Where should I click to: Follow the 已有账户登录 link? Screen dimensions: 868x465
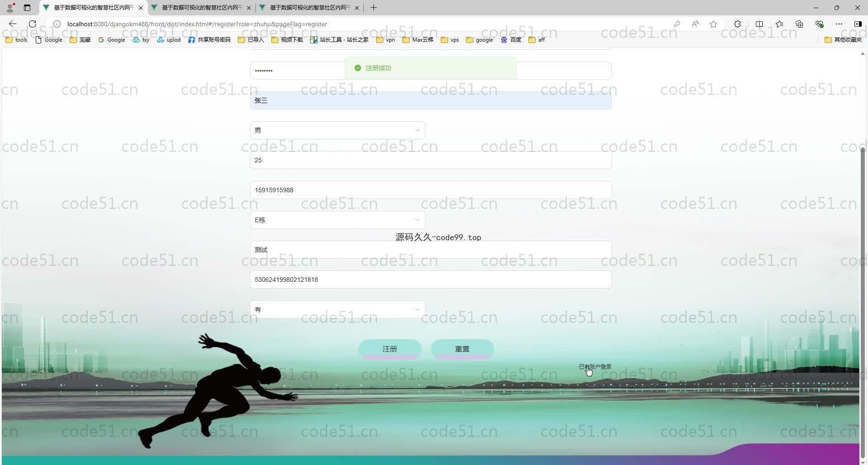595,366
